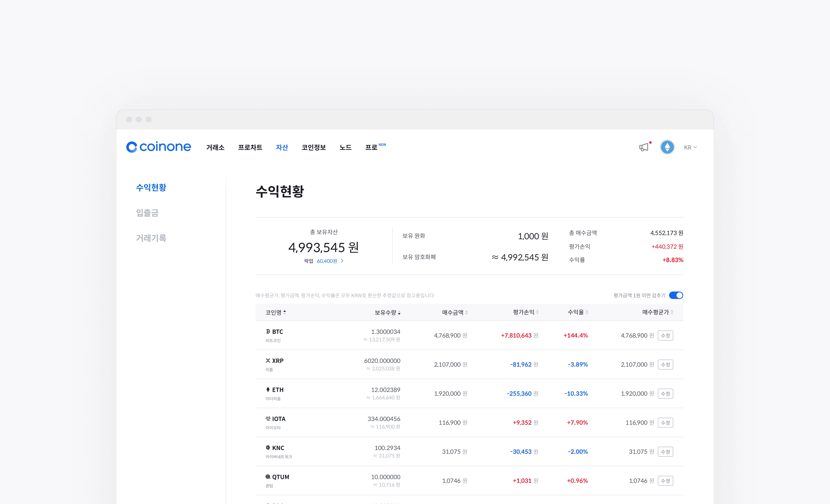Select 수익현황 in the sidebar
830x504 pixels.
(x=151, y=188)
